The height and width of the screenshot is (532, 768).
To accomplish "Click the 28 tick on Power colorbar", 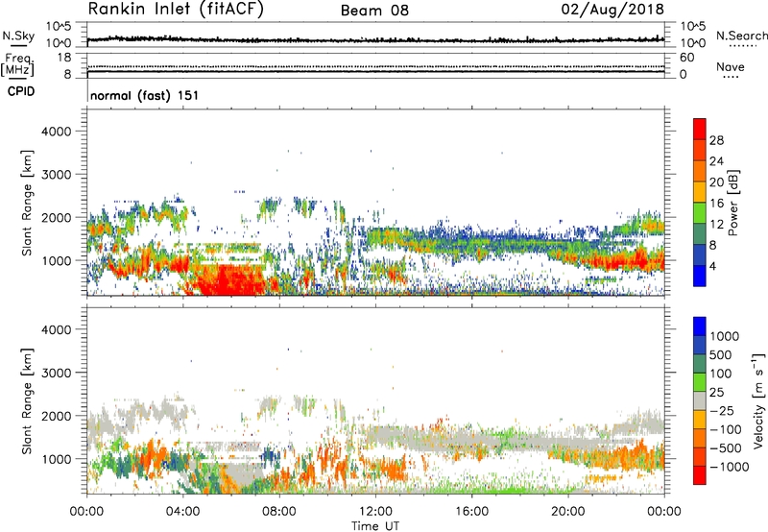I will [x=716, y=140].
